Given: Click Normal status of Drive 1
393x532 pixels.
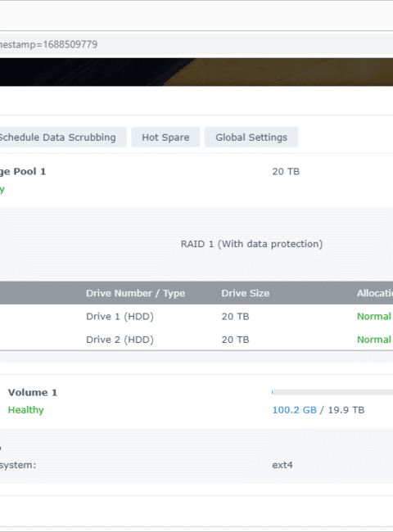Looking at the screenshot, I should click(374, 316).
